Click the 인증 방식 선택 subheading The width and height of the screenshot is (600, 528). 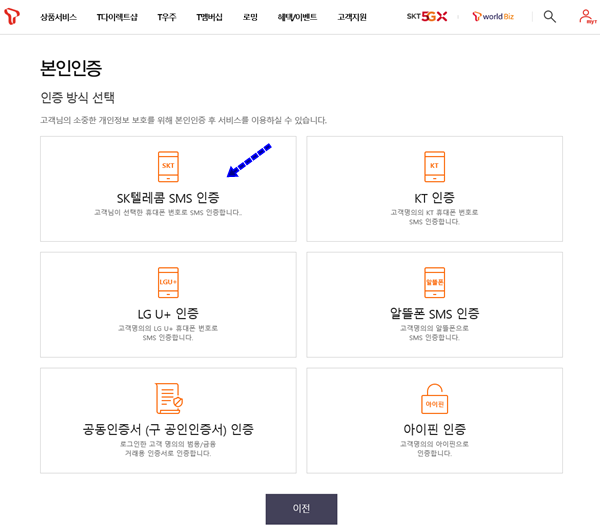(77, 98)
